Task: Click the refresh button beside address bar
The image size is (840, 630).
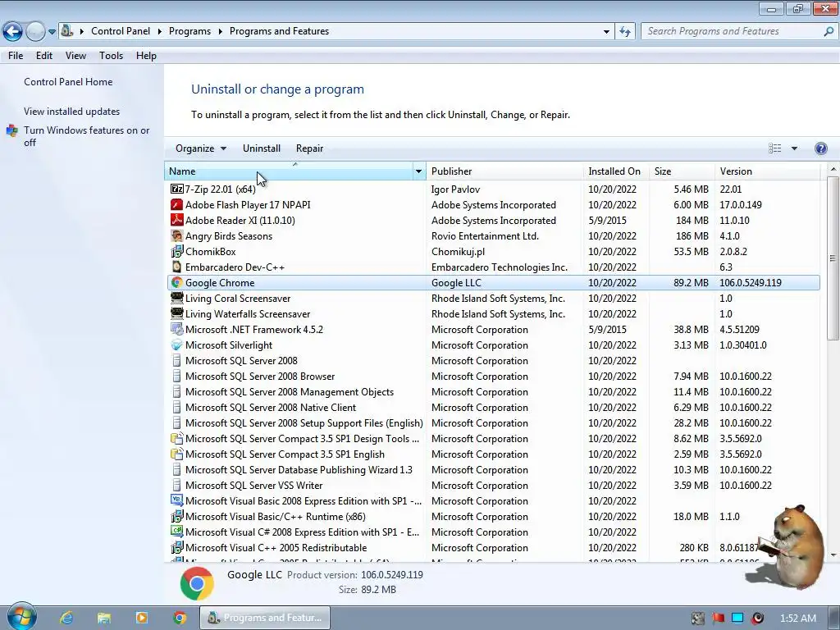Action: tap(624, 31)
